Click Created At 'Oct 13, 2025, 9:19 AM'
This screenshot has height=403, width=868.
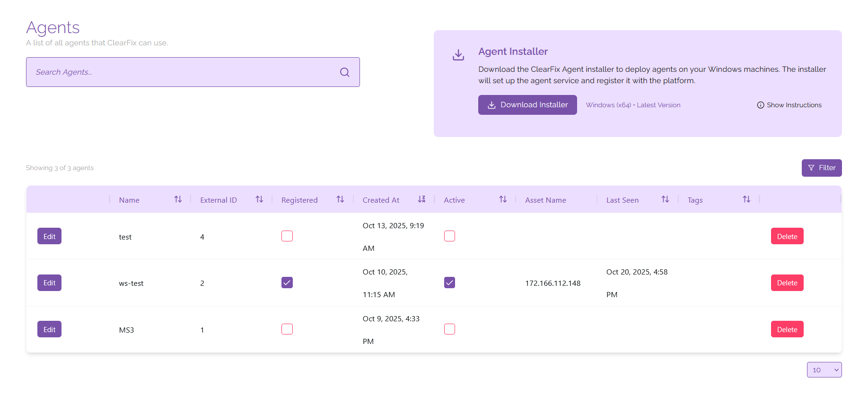point(393,237)
